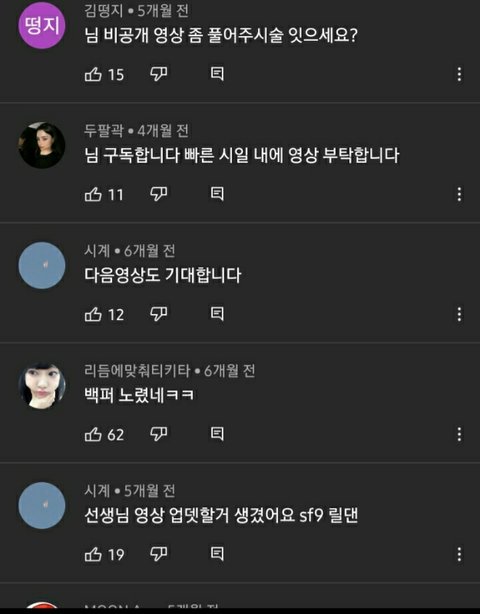Reply to 김떵지's comment

click(217, 74)
